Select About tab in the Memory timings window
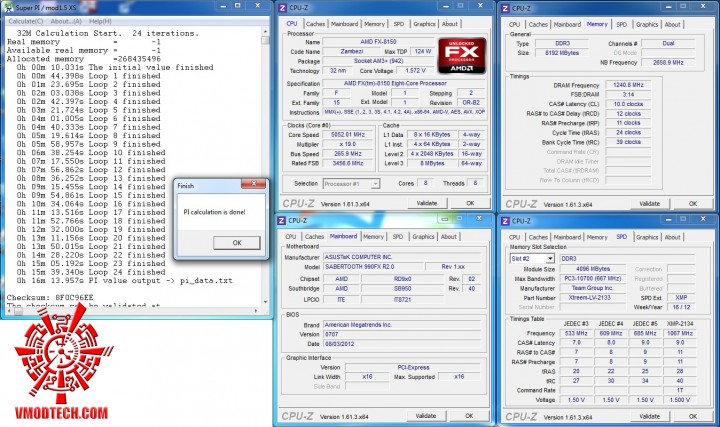Screen dimensions: 720x427 672,24
